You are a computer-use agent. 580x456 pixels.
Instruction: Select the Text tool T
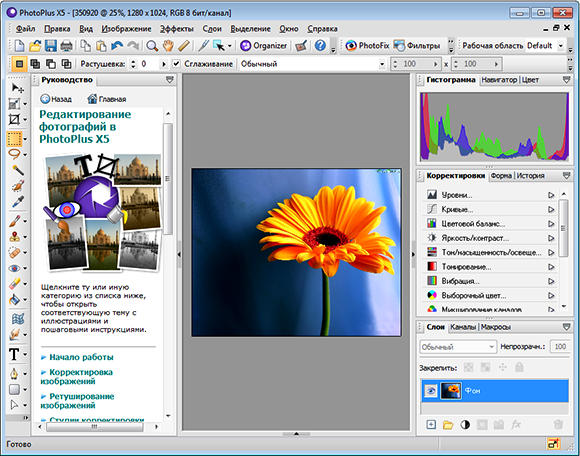(x=14, y=354)
